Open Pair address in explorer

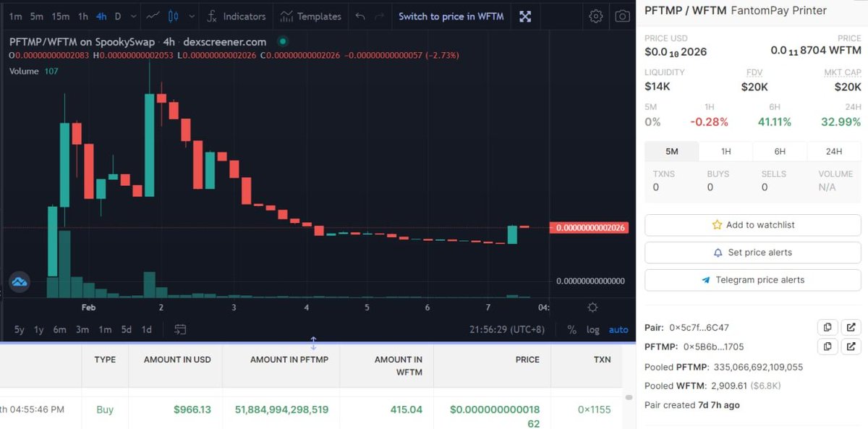tap(851, 328)
